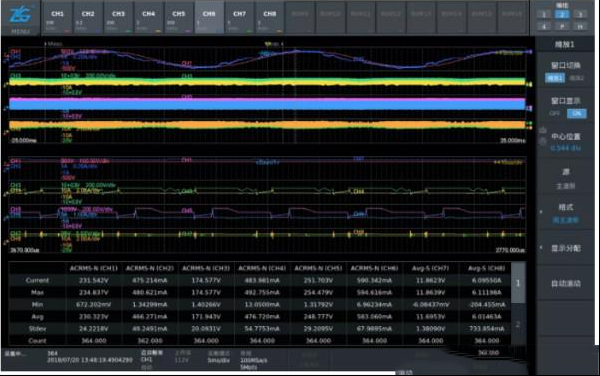The width and height of the screenshot is (600, 376).
Task: Click the 自动滚动 auto scroll button
Action: tap(565, 283)
